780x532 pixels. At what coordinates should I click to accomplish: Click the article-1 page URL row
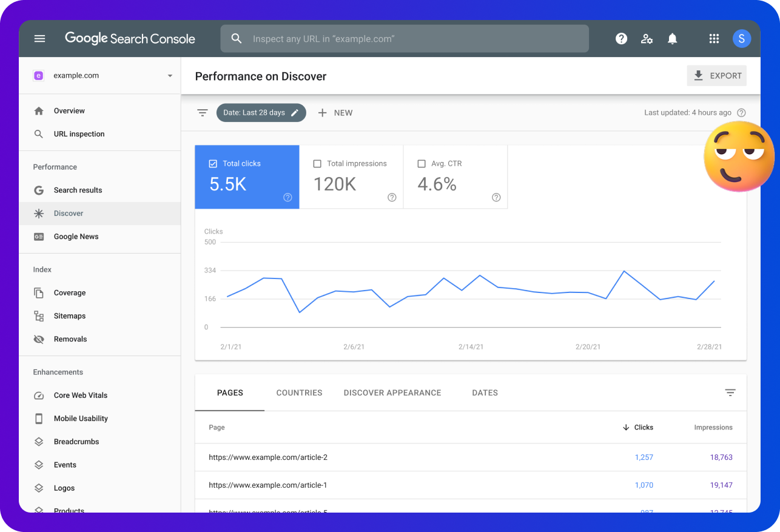click(x=268, y=485)
